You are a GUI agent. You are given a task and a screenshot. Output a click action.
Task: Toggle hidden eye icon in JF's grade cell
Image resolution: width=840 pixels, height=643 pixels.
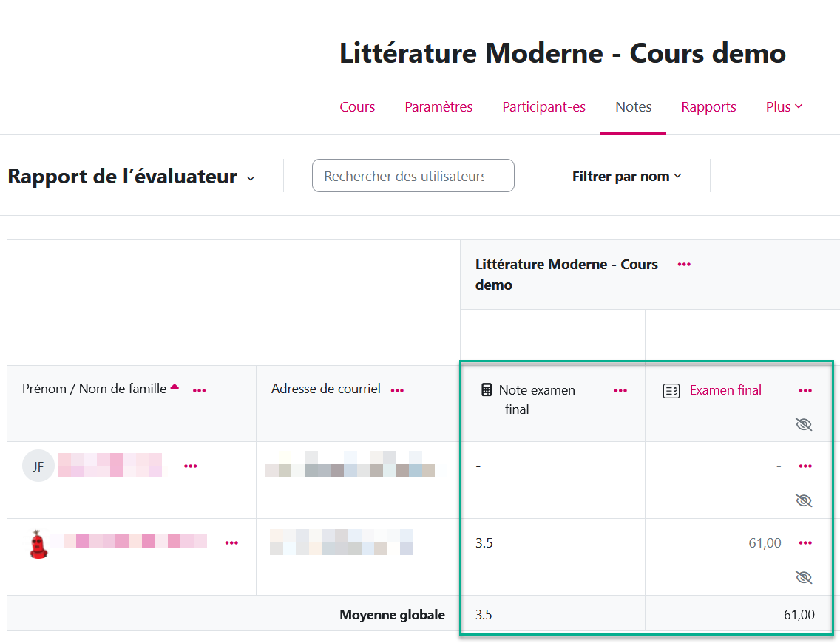804,500
